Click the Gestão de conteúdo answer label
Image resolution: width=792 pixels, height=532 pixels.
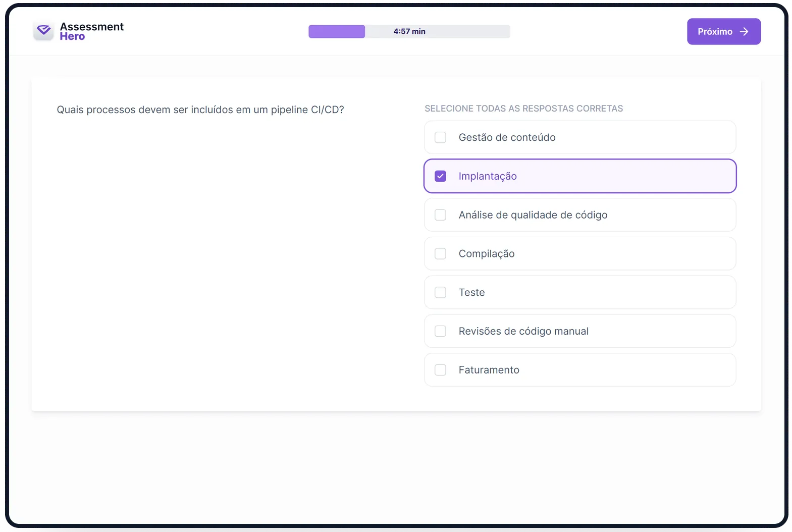click(x=507, y=137)
